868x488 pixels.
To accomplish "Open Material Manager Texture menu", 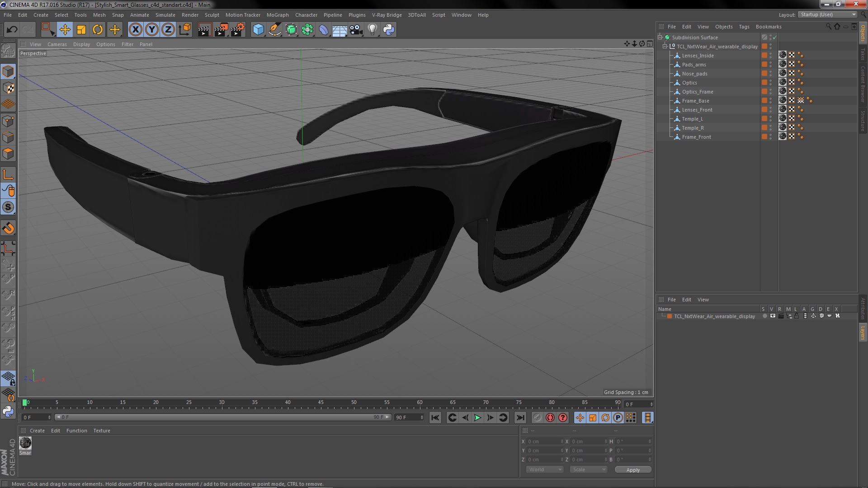I will [102, 431].
